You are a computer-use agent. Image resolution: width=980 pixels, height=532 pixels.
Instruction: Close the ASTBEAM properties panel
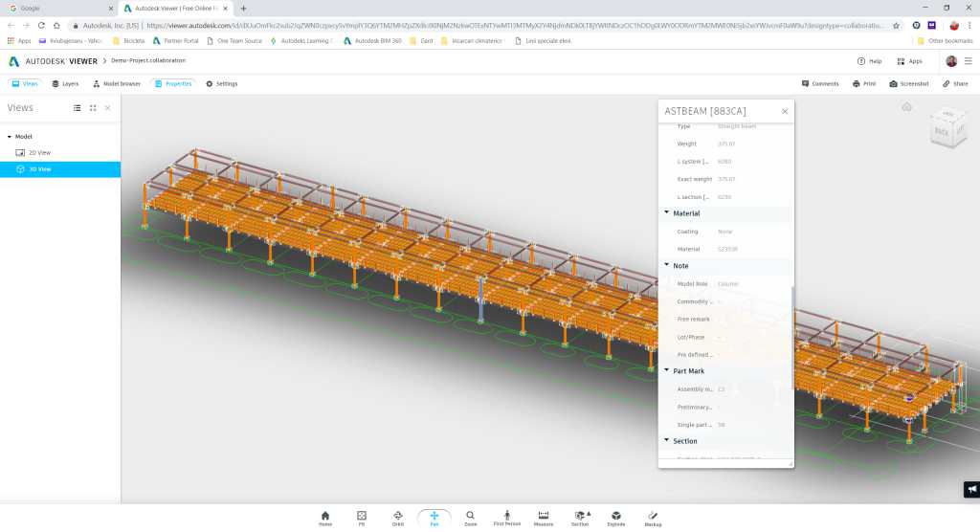pyautogui.click(x=785, y=111)
